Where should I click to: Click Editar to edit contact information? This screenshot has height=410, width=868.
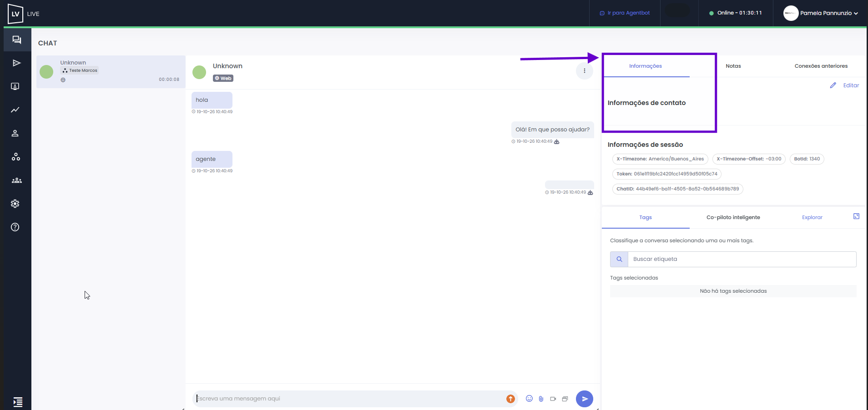click(x=845, y=85)
